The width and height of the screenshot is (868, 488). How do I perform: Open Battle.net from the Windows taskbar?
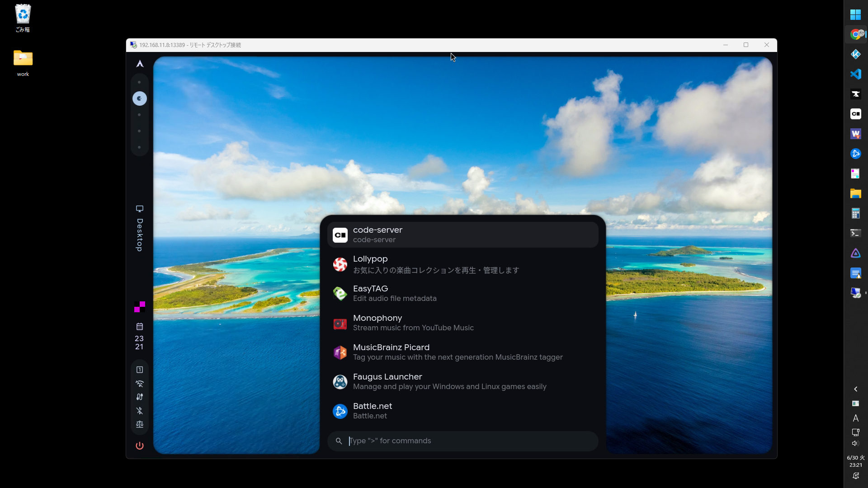point(855,154)
